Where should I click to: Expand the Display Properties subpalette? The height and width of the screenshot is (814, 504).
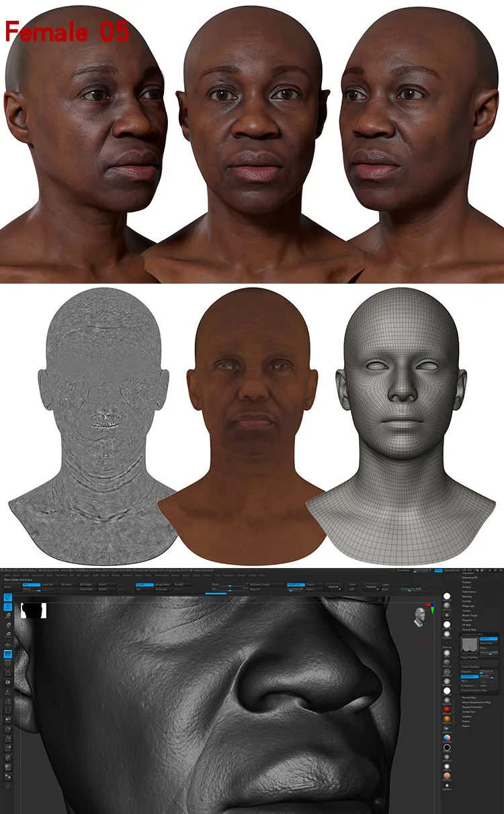coord(472,707)
